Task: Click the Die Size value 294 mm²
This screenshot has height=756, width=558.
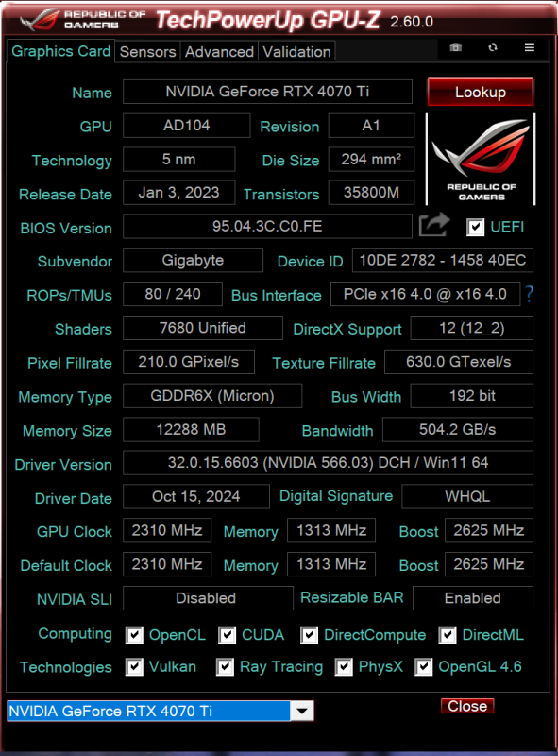Action: point(371,160)
